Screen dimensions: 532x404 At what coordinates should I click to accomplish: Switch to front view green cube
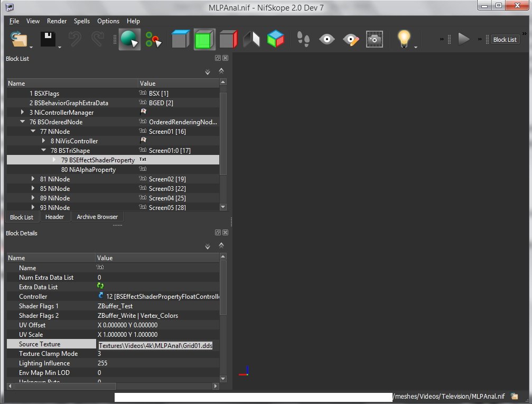point(204,40)
